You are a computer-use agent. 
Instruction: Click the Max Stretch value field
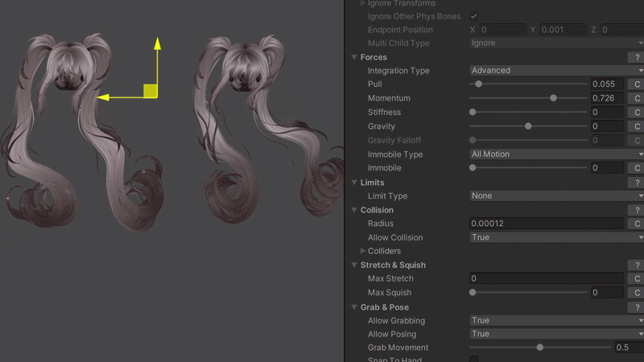[x=546, y=279]
